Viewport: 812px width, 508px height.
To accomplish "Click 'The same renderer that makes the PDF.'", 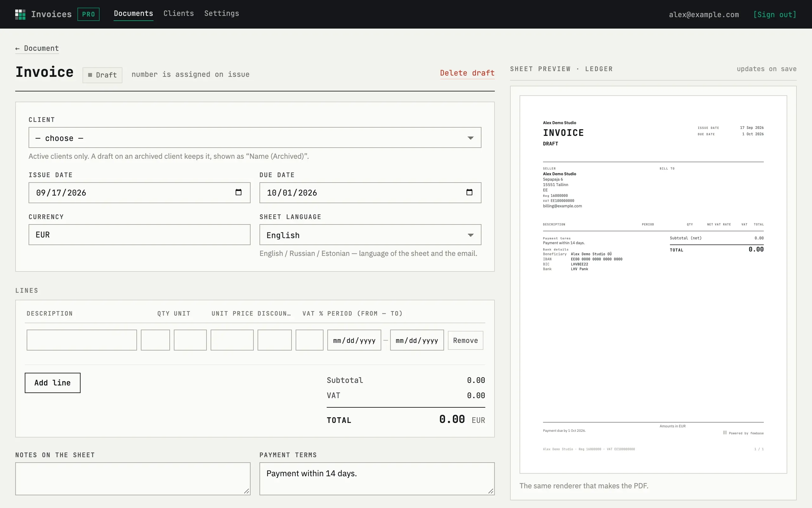I will (584, 486).
